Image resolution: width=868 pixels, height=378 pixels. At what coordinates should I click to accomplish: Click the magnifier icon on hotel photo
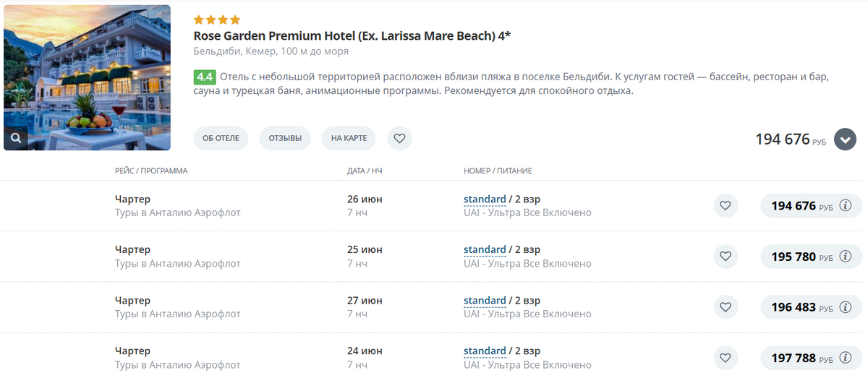pos(16,138)
